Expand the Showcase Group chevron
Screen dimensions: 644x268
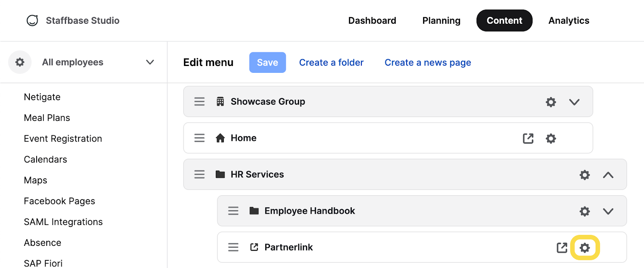[x=574, y=102]
